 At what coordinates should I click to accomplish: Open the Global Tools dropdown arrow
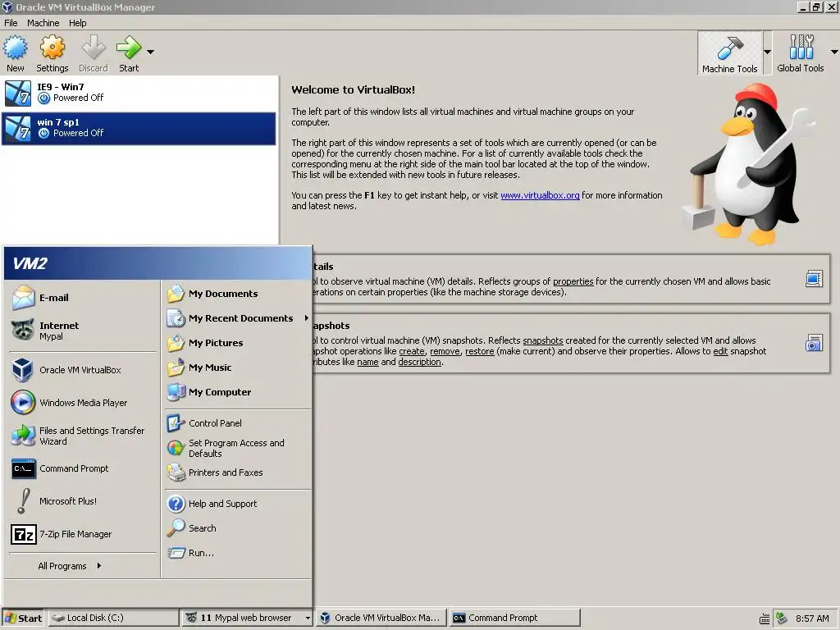(x=834, y=52)
